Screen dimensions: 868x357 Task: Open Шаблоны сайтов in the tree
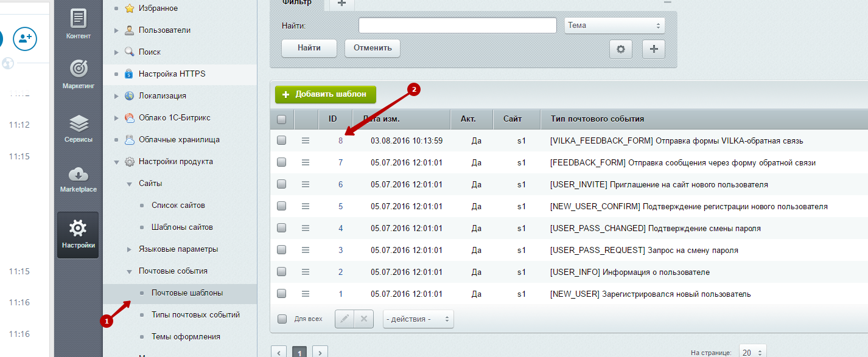[182, 227]
